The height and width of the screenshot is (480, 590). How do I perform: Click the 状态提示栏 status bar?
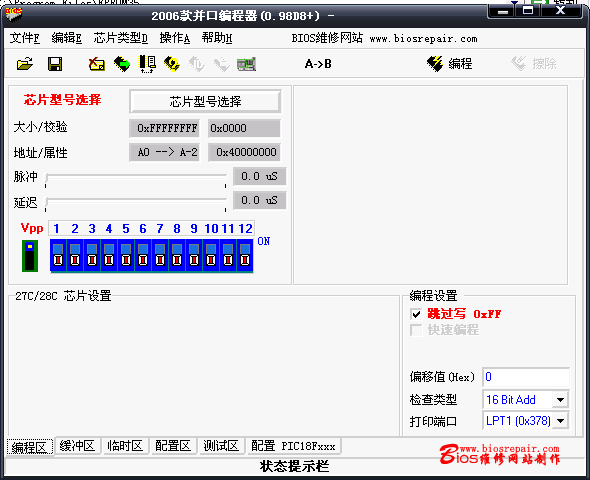294,466
